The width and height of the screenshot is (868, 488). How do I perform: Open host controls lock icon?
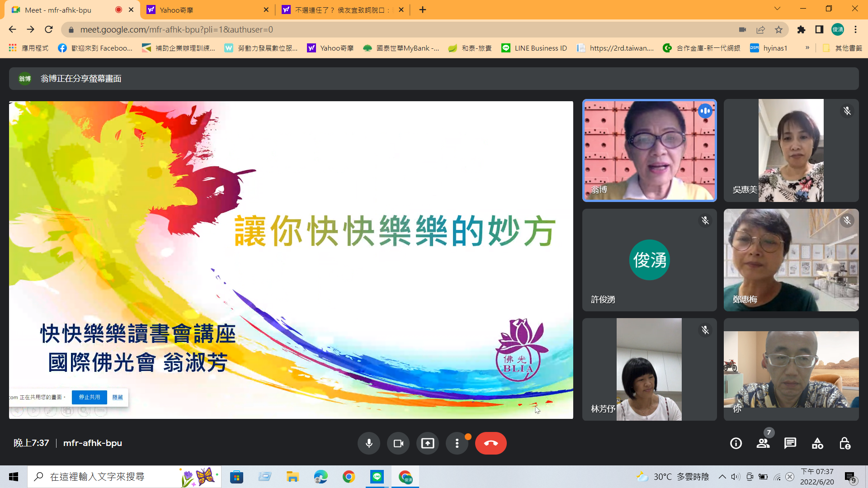[844, 443]
